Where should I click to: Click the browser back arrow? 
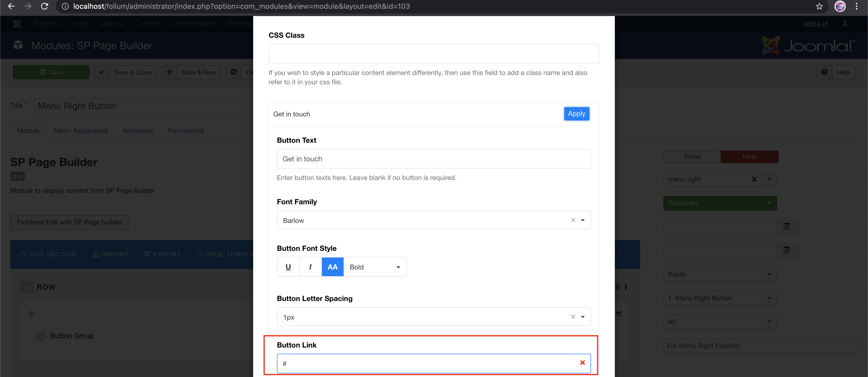[11, 6]
